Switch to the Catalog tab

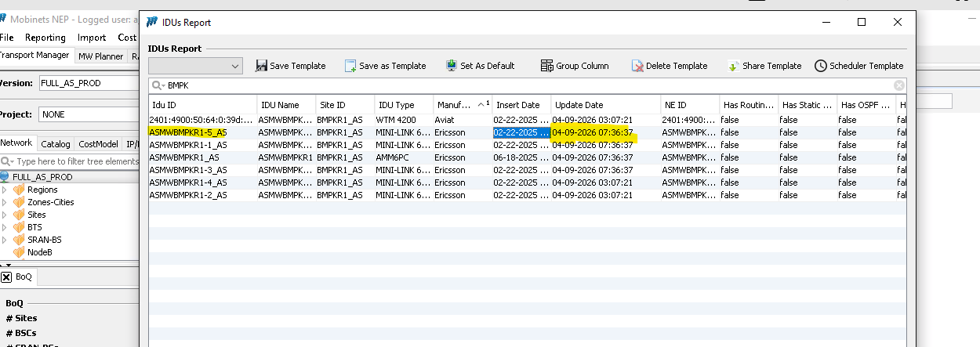(x=56, y=144)
